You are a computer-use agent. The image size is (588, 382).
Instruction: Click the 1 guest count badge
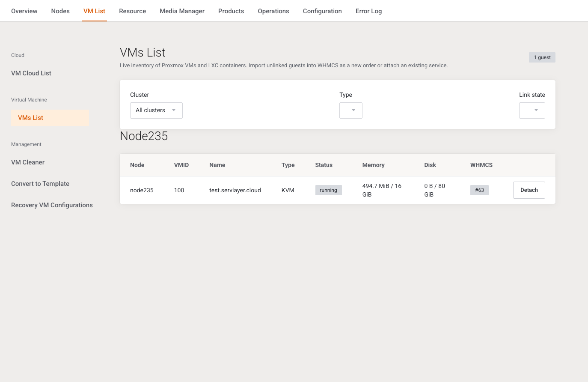click(x=542, y=57)
